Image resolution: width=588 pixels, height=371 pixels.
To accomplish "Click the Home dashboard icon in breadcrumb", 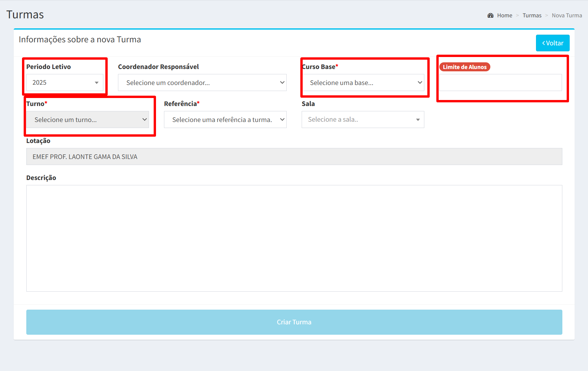I will click(490, 15).
